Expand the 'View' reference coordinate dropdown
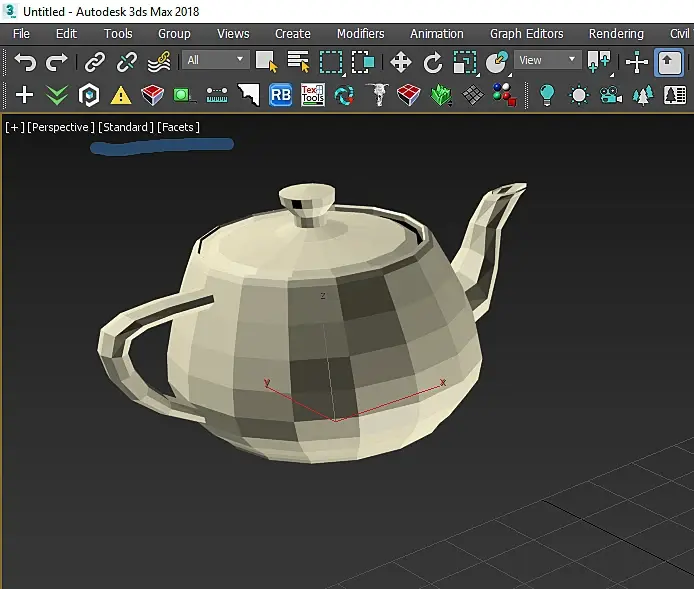The image size is (694, 589). (547, 60)
